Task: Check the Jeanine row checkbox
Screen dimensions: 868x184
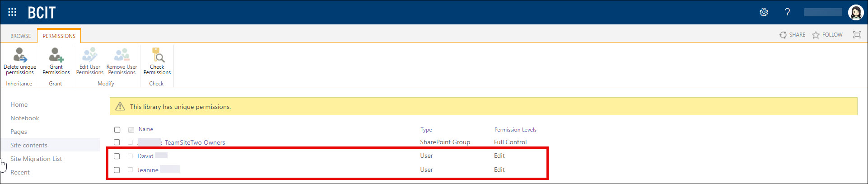Action: tap(117, 170)
